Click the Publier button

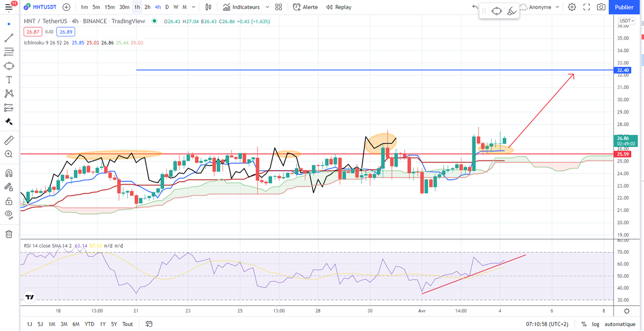[x=624, y=8]
